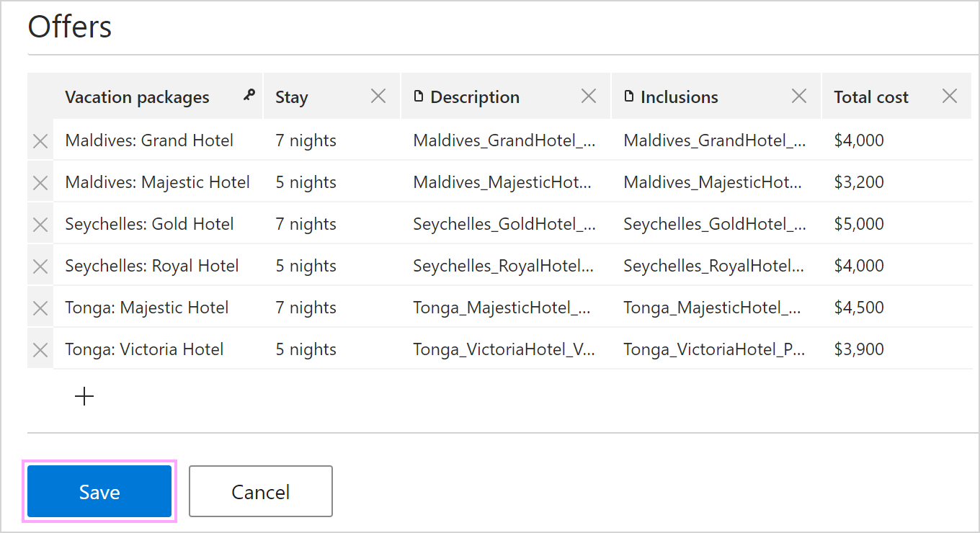Select the Description column header
Image resolution: width=980 pixels, height=533 pixels.
(x=475, y=97)
